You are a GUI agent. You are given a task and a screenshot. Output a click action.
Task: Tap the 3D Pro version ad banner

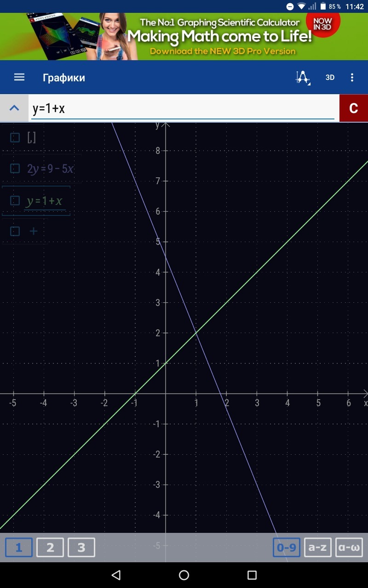tap(184, 36)
